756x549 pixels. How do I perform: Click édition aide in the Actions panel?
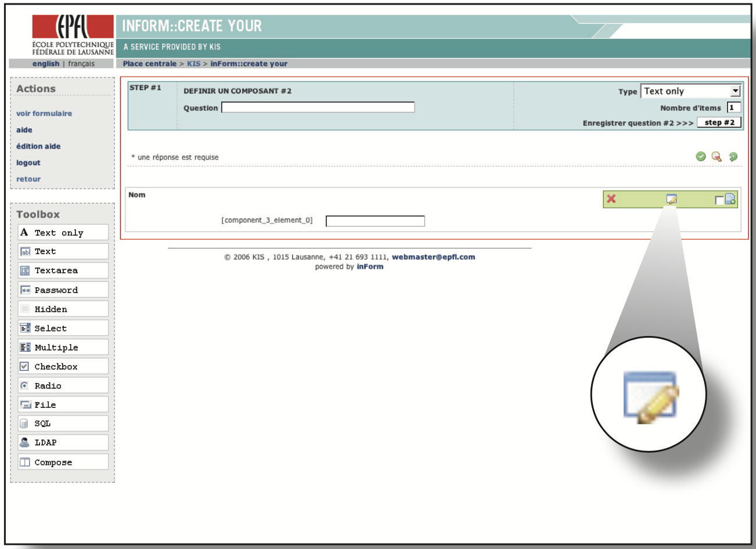point(38,146)
